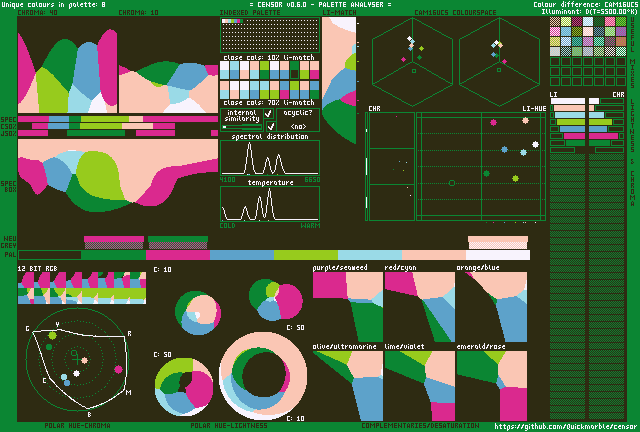This screenshot has width=640, height=432.
Task: Click the INDEXED PALETTE heading
Action: [250, 13]
